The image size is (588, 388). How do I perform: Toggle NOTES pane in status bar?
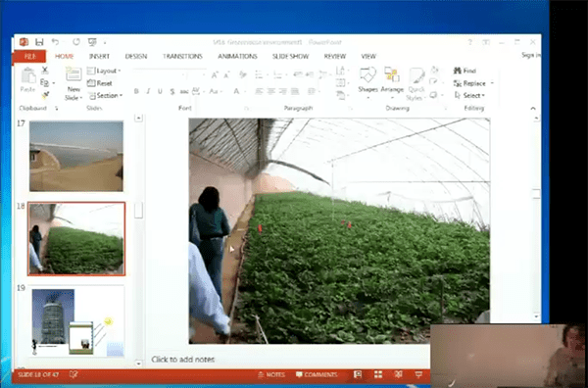(271, 374)
